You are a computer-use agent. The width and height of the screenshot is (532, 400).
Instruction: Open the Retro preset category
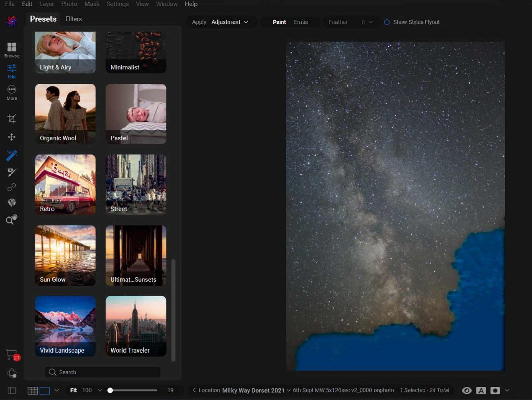click(x=65, y=185)
